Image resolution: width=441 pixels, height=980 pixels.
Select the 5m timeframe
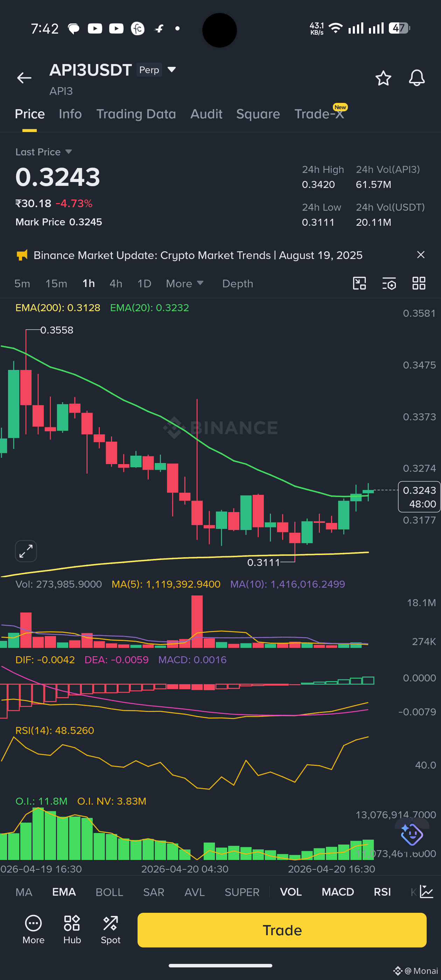[x=22, y=283]
